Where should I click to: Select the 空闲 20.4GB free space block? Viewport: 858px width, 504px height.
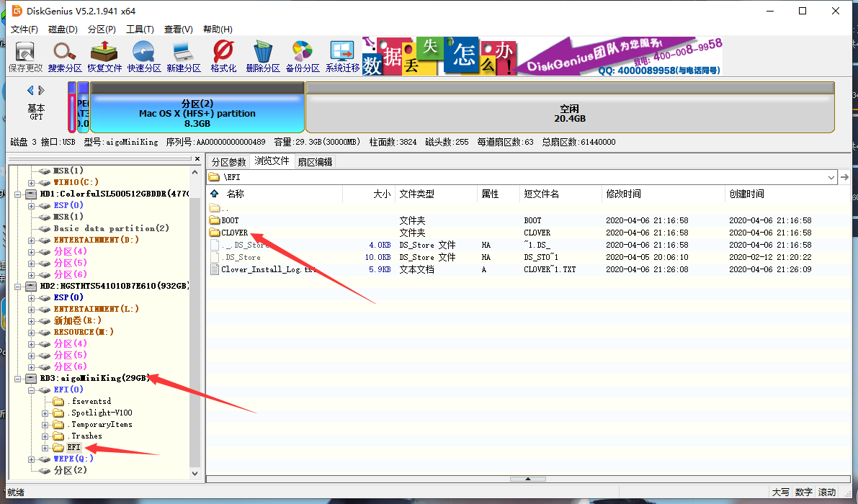(x=570, y=108)
